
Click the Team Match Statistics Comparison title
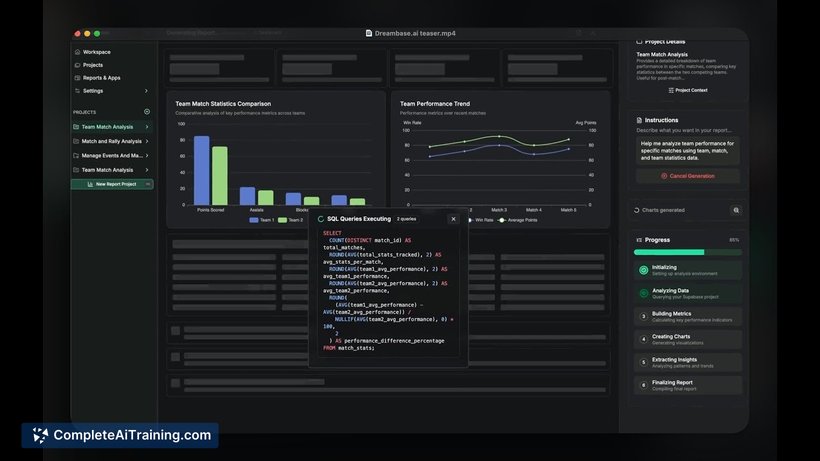pyautogui.click(x=223, y=104)
